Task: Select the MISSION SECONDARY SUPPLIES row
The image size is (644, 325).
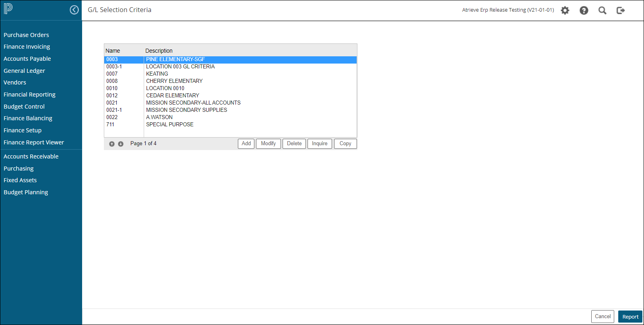Action: point(186,110)
